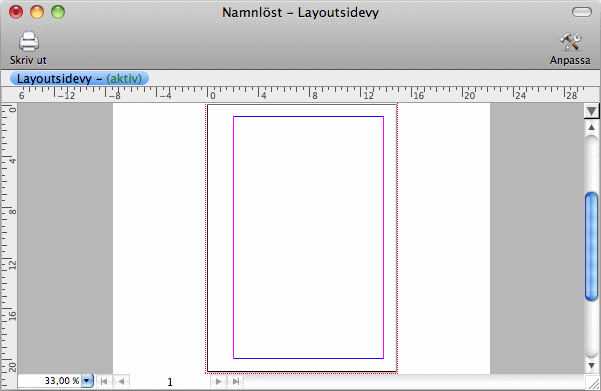This screenshot has width=601, height=391.
Task: Open the Anpassa toolbar customization icon
Action: tap(570, 42)
